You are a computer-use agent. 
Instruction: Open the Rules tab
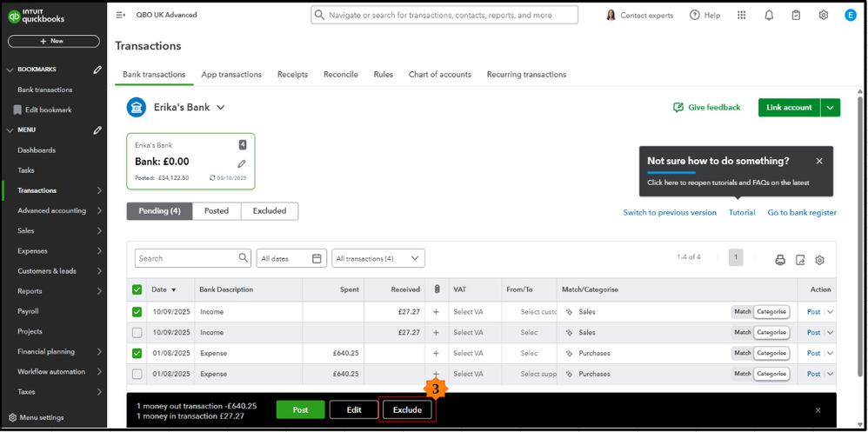click(383, 74)
